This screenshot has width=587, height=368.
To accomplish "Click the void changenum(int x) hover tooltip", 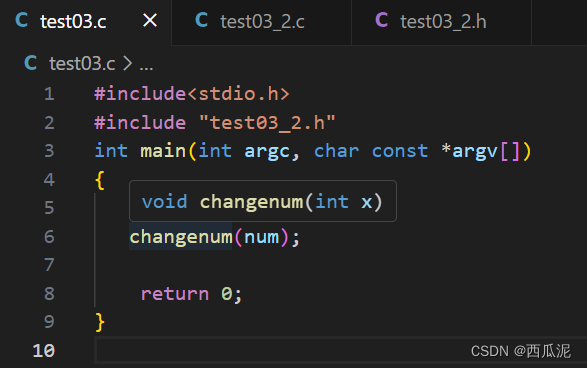I will tap(263, 201).
